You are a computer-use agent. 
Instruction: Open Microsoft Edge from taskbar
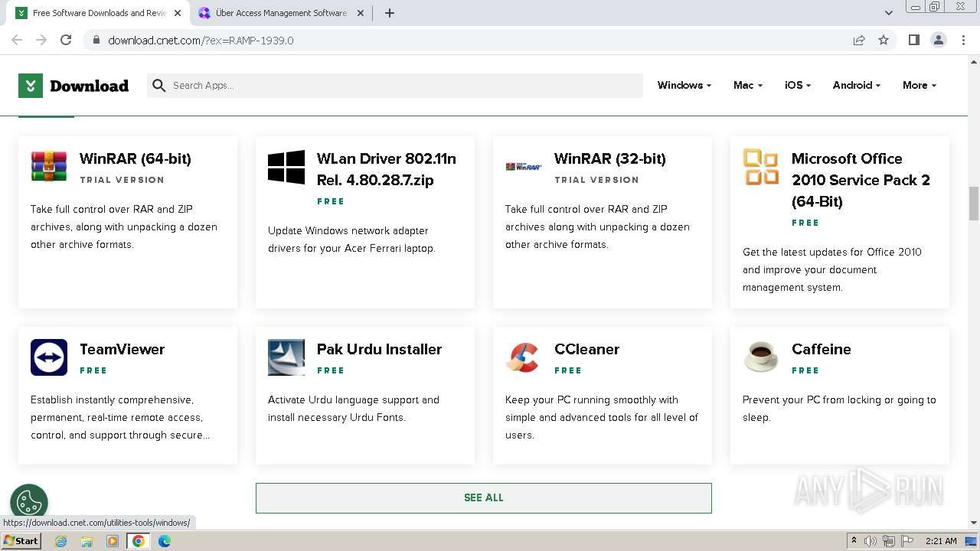[x=165, y=541]
